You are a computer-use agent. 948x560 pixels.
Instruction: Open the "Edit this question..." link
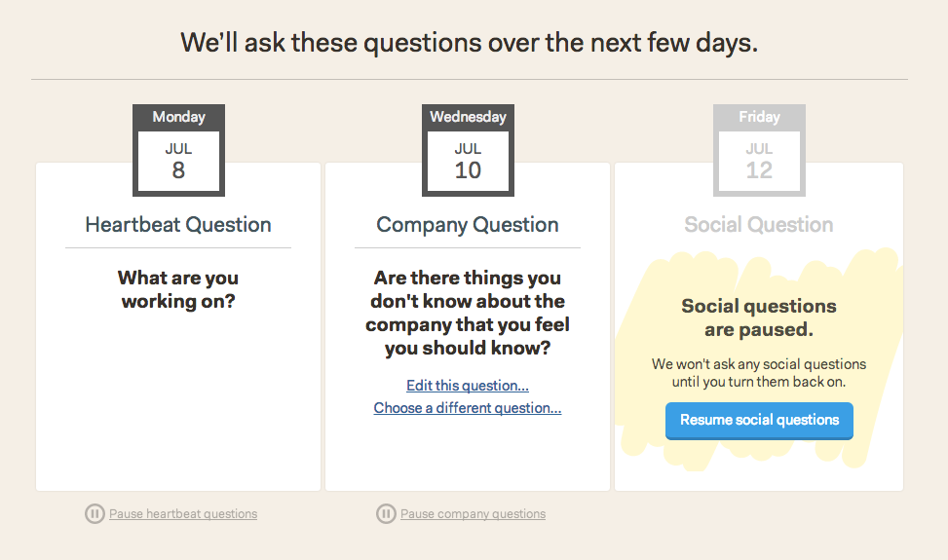[468, 386]
